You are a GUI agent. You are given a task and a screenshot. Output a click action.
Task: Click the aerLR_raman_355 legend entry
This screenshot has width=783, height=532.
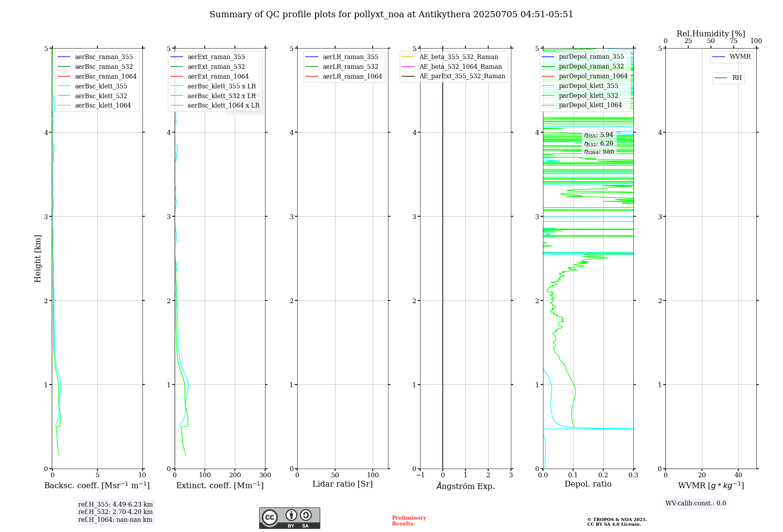342,57
